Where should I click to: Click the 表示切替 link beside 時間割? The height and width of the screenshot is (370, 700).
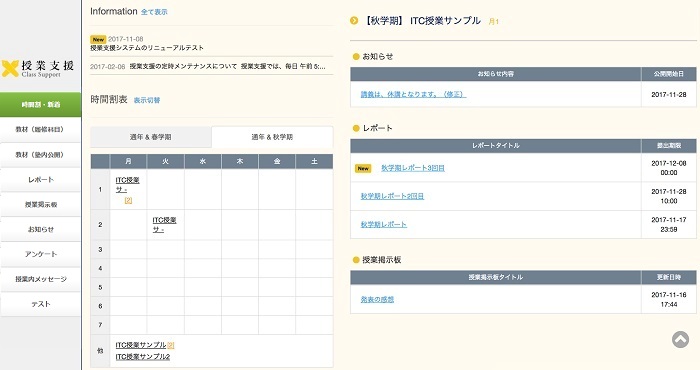pyautogui.click(x=147, y=100)
